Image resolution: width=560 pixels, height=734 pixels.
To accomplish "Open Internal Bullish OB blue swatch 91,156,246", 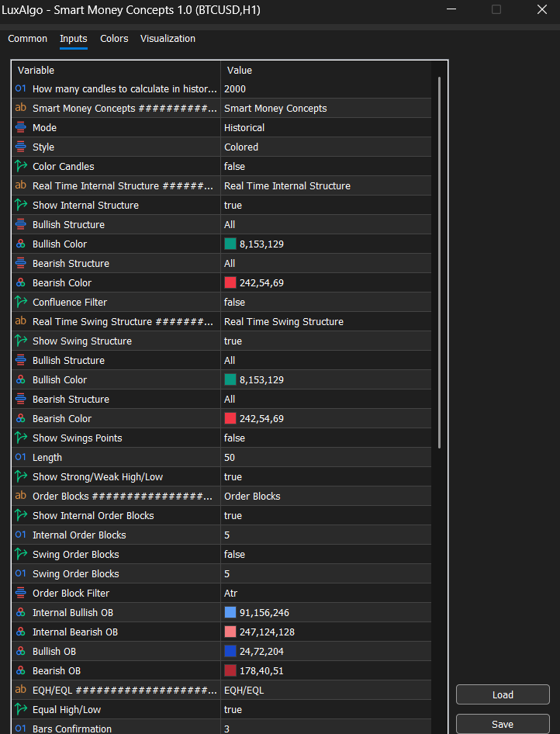I will [x=230, y=612].
